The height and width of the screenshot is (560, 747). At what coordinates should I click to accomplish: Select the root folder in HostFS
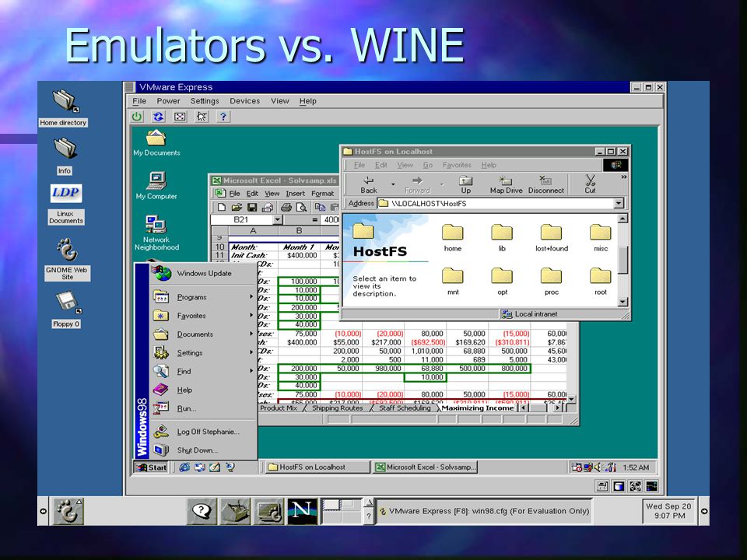coord(601,282)
